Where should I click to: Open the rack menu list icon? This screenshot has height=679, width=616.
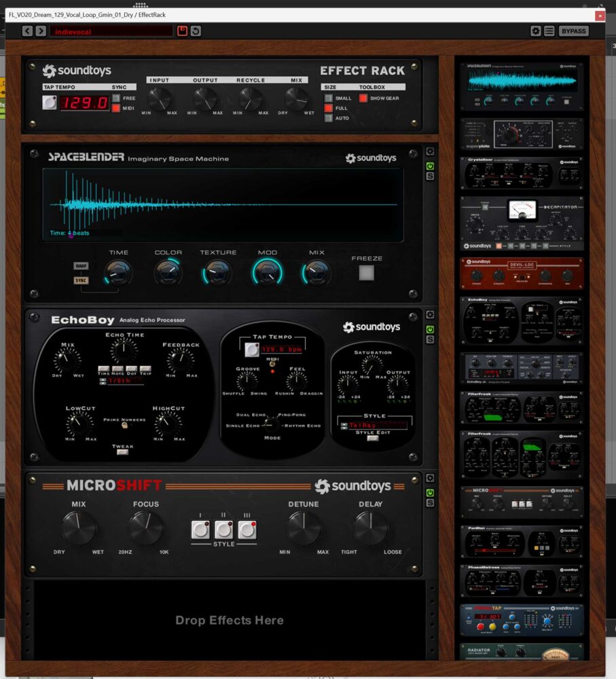coord(549,31)
